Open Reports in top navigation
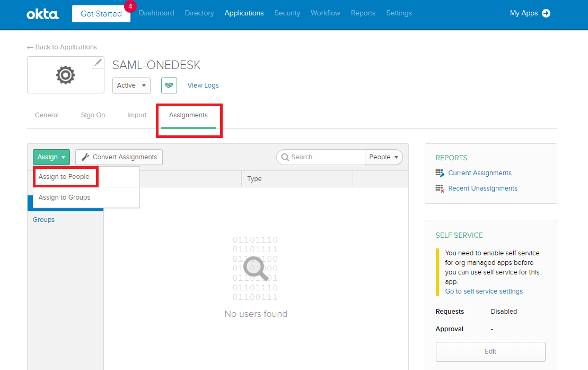 coord(363,13)
